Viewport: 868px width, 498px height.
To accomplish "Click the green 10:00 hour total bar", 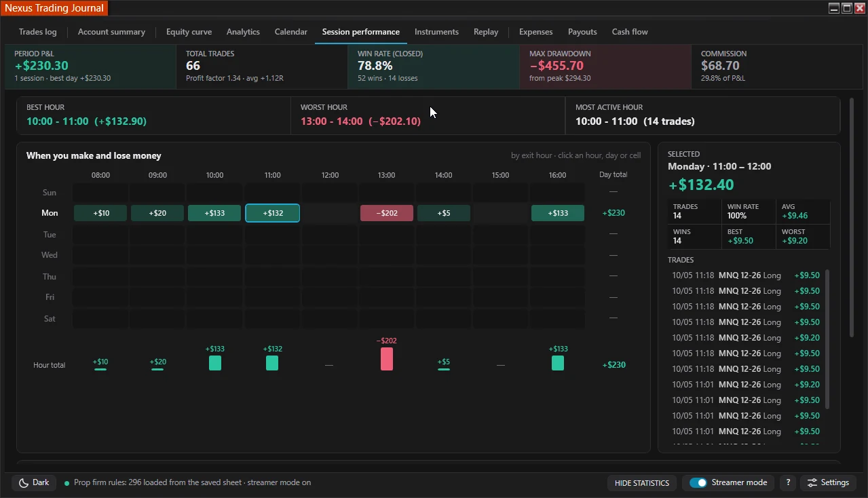I will pyautogui.click(x=214, y=363).
